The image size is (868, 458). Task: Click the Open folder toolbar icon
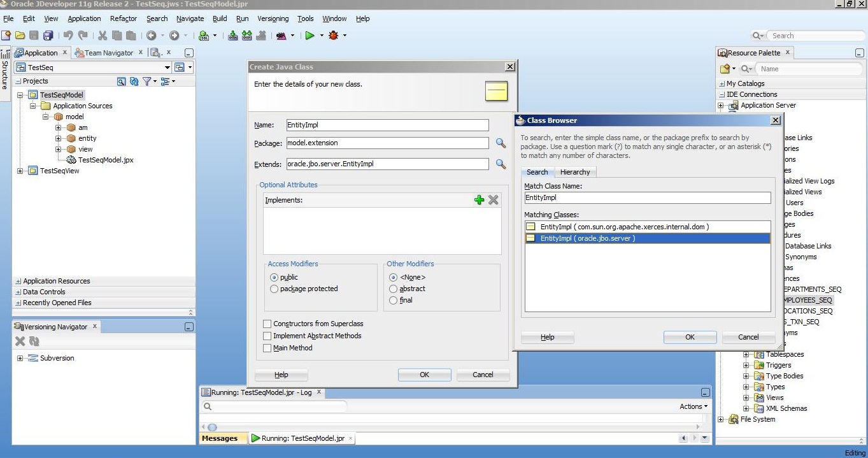(20, 36)
